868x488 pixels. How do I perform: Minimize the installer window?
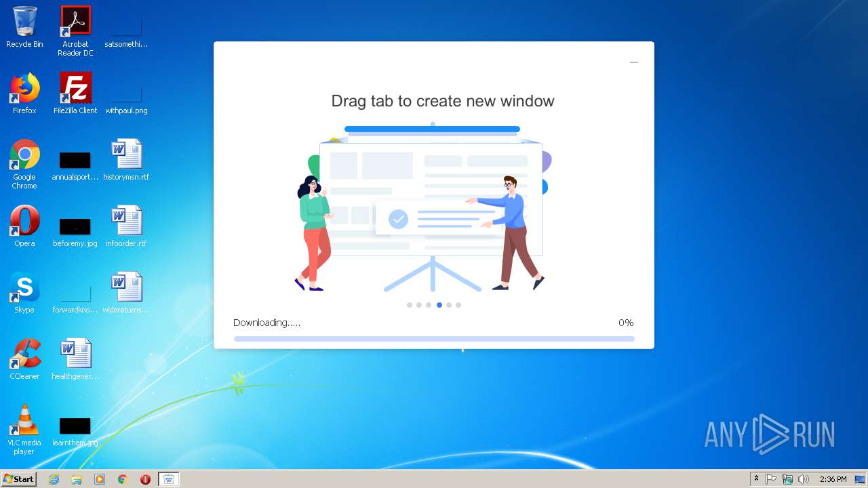(634, 62)
